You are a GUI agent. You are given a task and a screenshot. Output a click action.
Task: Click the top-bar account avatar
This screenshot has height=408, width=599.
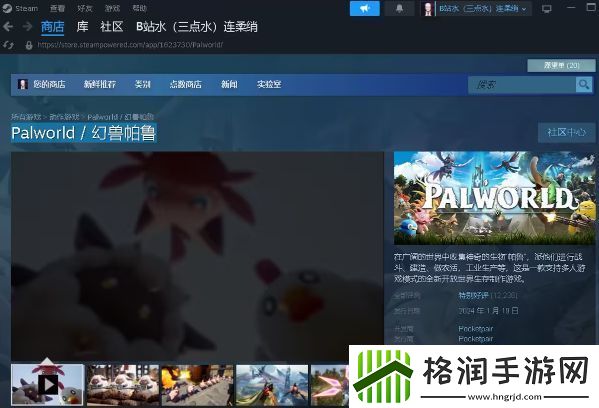pos(428,8)
